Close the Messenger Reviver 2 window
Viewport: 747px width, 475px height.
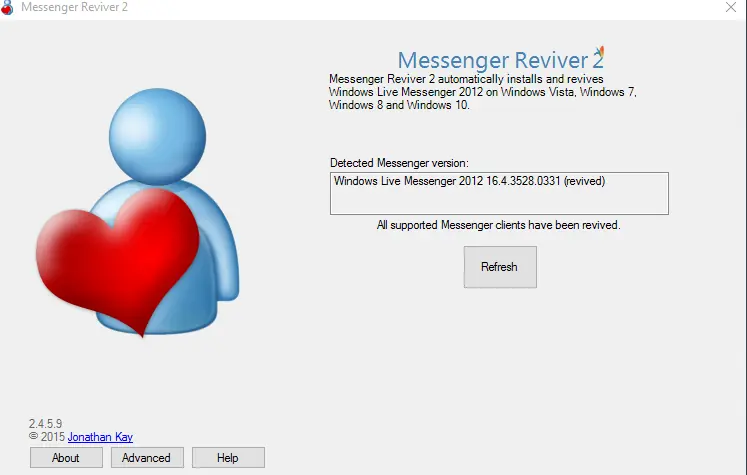pyautogui.click(x=731, y=7)
